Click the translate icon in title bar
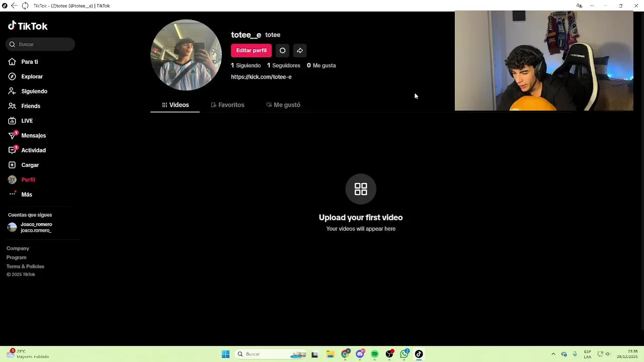The width and height of the screenshot is (644, 362). pos(579,6)
